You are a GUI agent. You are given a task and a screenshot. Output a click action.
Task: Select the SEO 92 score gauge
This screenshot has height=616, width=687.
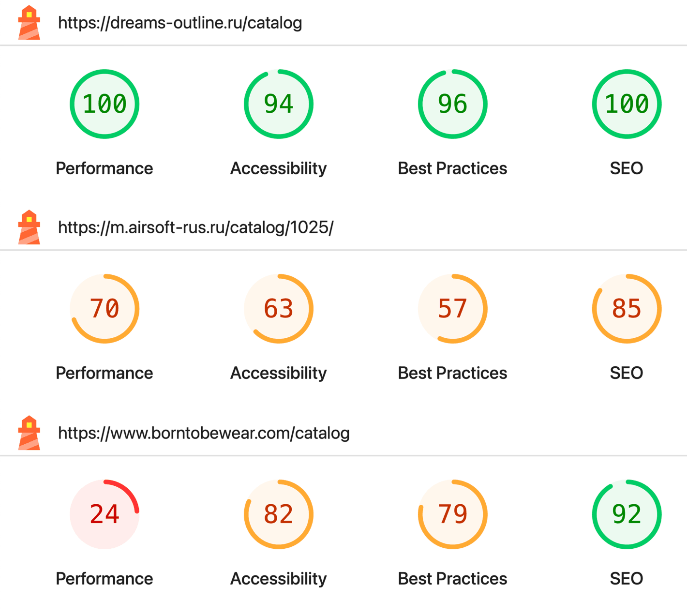click(x=627, y=514)
